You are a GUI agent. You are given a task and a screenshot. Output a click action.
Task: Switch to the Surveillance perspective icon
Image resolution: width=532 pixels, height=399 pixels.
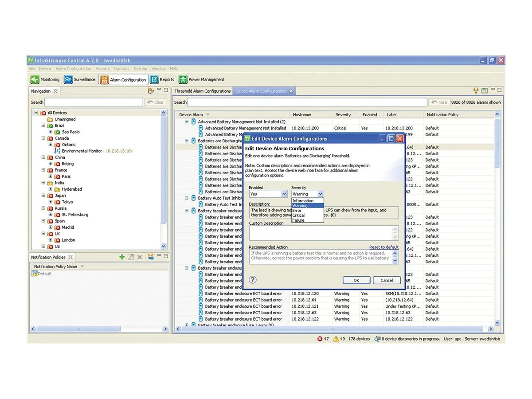[68, 80]
